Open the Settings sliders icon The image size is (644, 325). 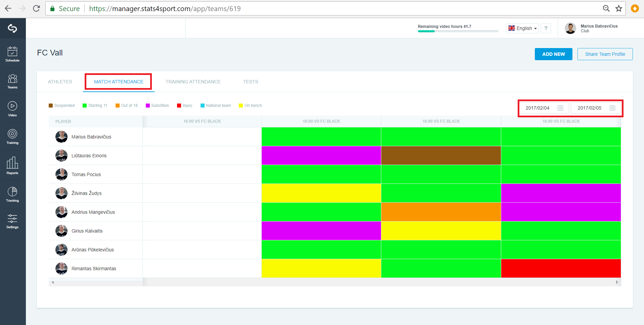(12, 221)
